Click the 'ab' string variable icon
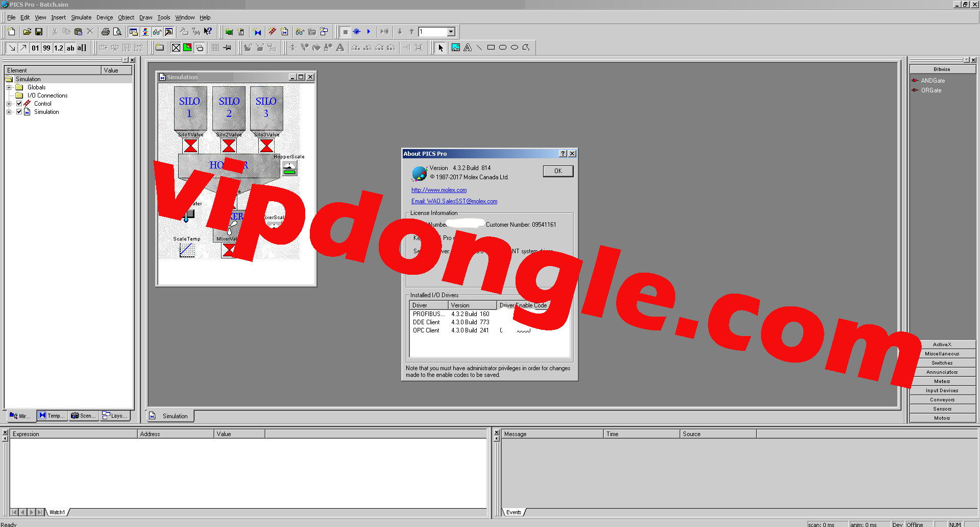The width and height of the screenshot is (980, 527). click(x=70, y=48)
